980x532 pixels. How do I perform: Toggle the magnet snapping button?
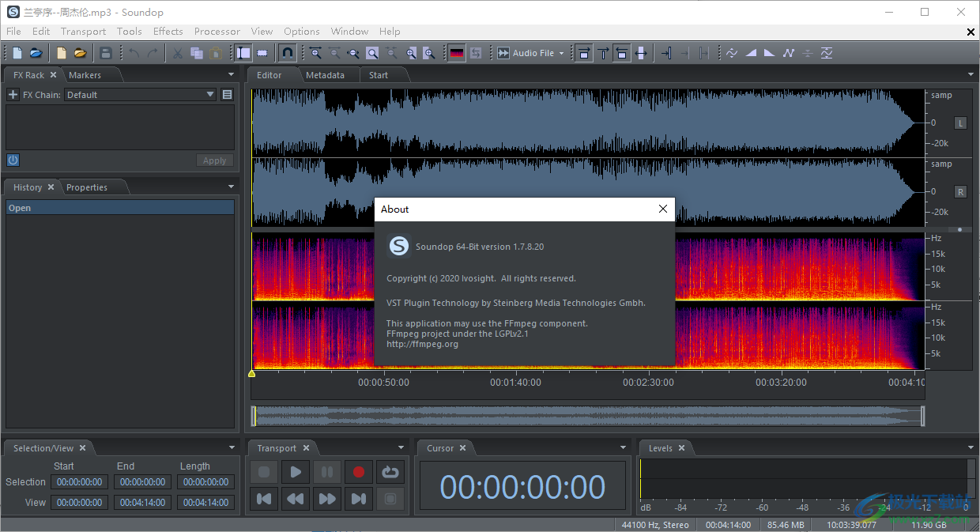[x=288, y=53]
